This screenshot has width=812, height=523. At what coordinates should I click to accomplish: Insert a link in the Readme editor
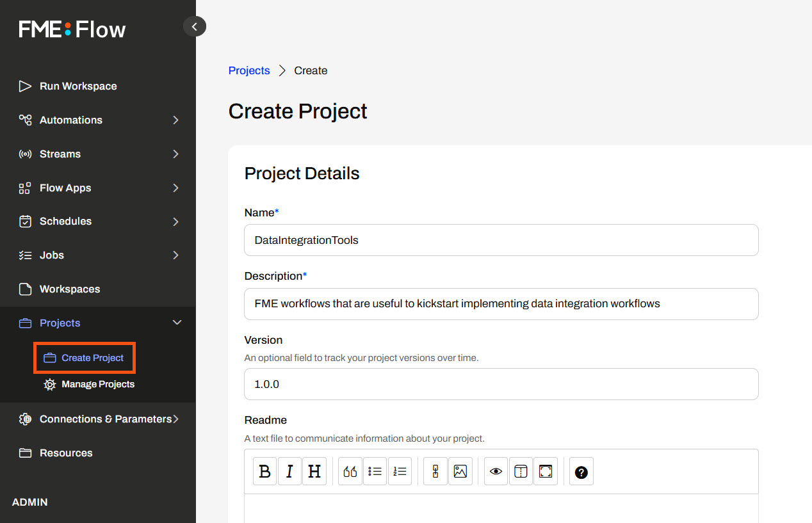tap(435, 472)
